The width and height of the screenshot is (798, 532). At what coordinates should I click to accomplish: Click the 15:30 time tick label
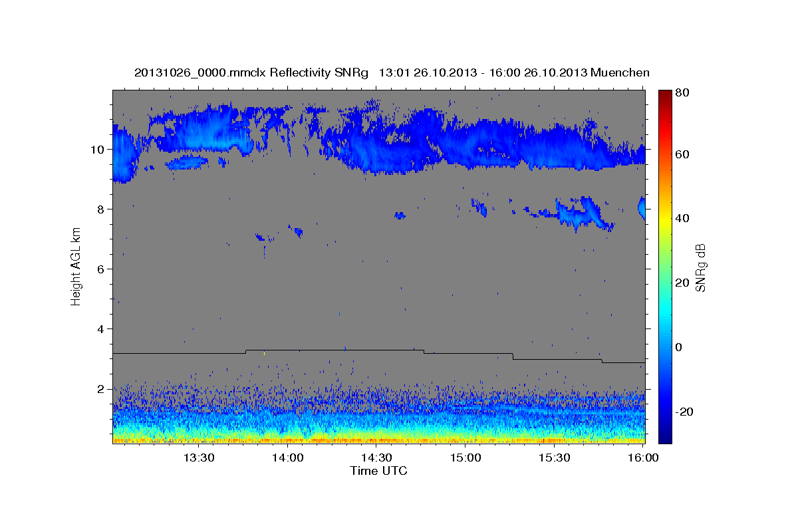click(554, 458)
